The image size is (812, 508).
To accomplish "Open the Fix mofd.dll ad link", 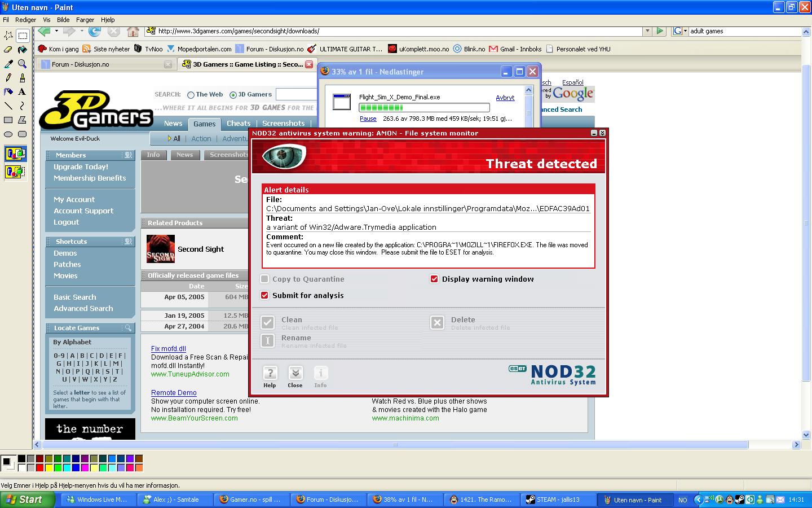I will click(169, 349).
